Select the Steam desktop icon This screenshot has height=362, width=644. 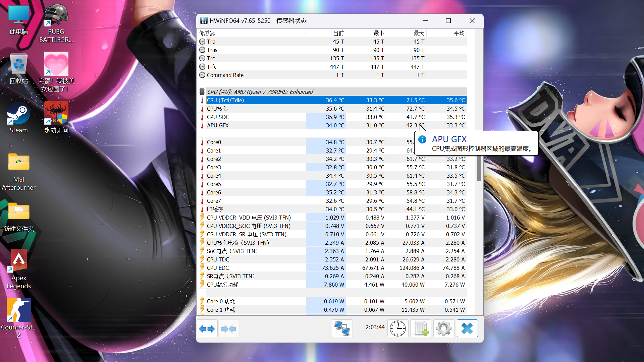[x=19, y=118]
